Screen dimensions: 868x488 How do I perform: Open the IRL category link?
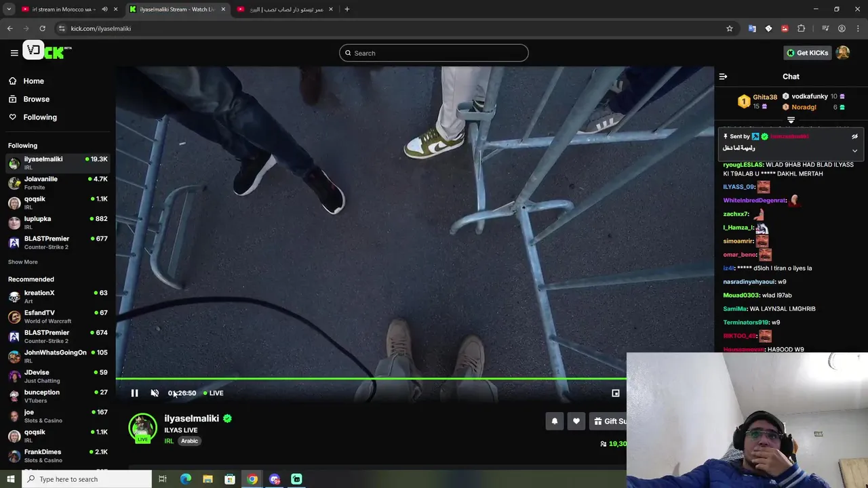(169, 441)
